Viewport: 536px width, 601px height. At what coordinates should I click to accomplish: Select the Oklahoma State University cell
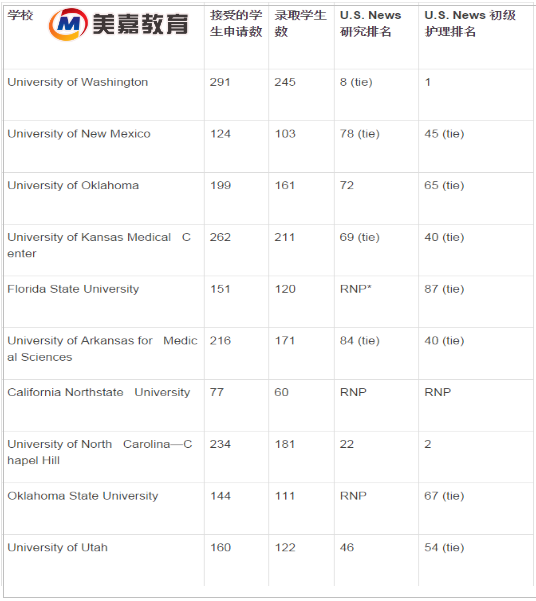coord(82,496)
